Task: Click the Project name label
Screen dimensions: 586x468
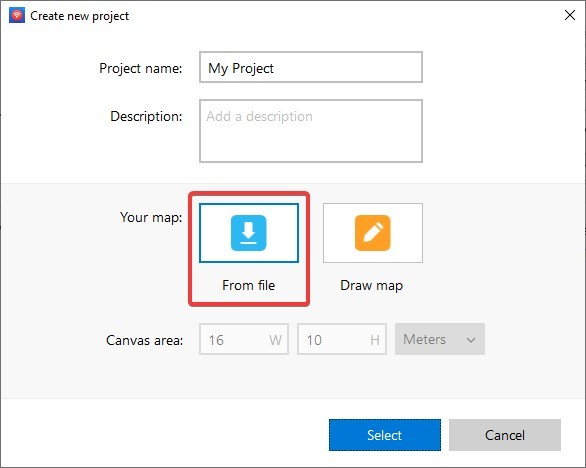Action: 141,68
